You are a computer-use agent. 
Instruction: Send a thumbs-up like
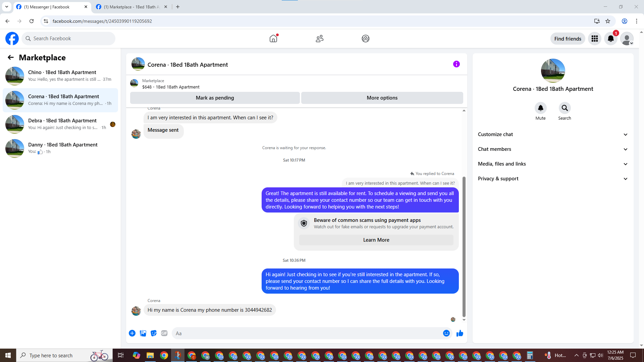coord(460,333)
